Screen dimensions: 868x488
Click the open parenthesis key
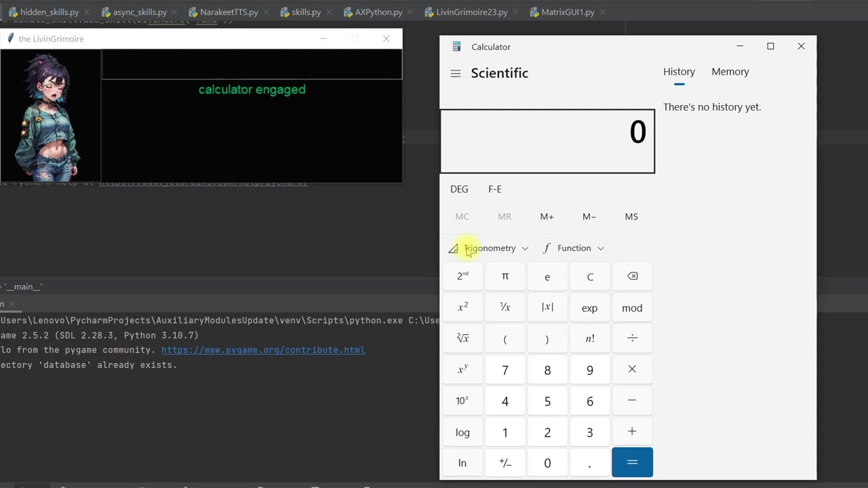pyautogui.click(x=505, y=338)
